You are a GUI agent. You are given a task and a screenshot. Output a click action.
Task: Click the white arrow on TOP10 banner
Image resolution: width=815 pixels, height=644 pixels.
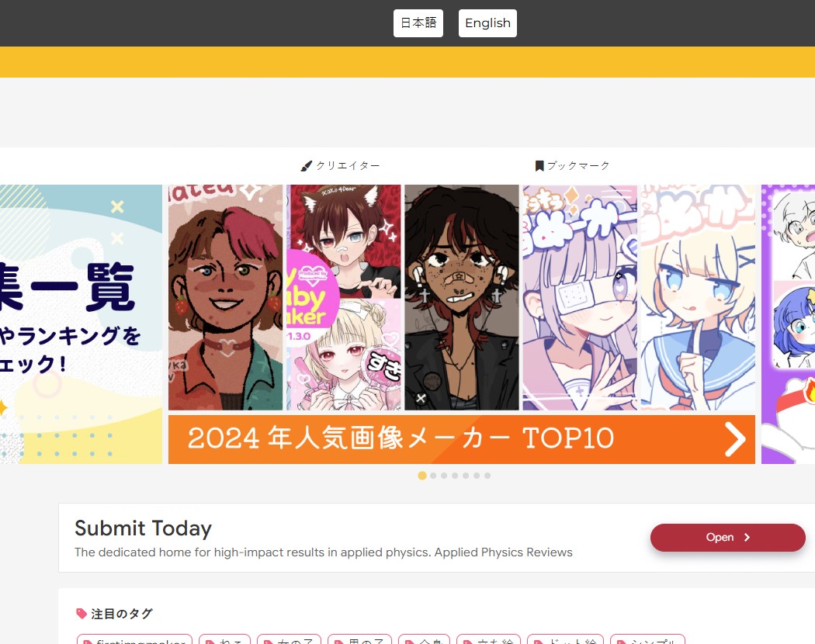[x=735, y=439]
